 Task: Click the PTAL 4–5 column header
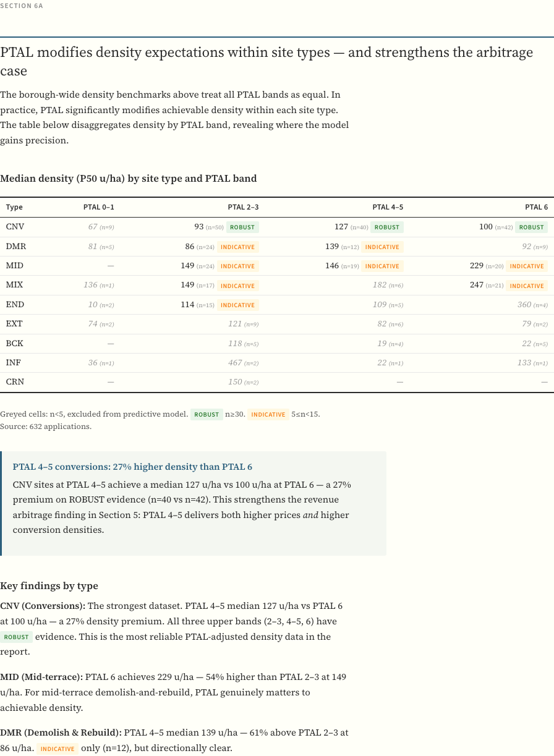tap(388, 207)
